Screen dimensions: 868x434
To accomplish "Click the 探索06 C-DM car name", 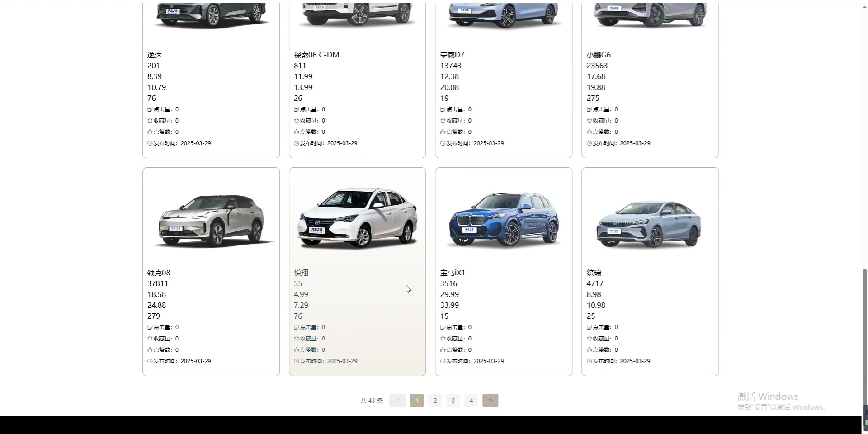I will [316, 55].
